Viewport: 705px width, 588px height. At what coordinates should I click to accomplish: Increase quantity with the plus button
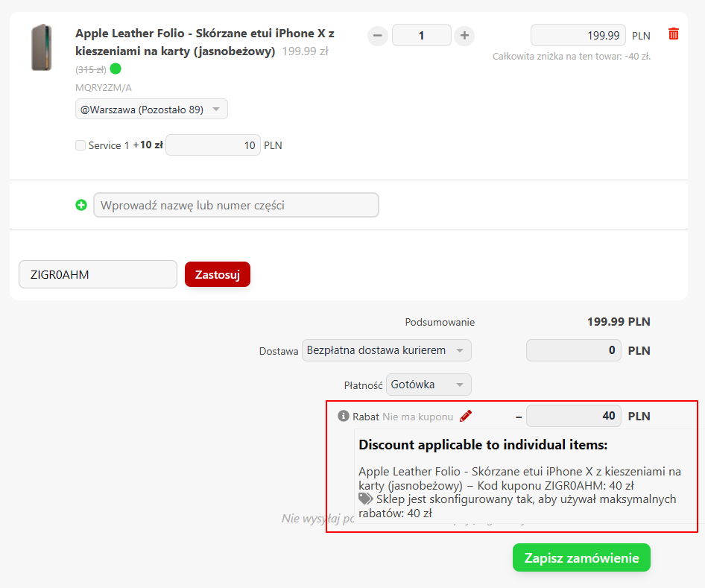coord(464,36)
